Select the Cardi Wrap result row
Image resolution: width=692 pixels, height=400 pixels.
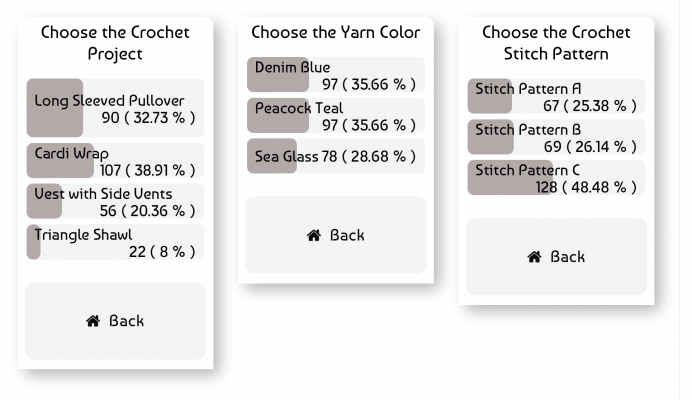(115, 161)
